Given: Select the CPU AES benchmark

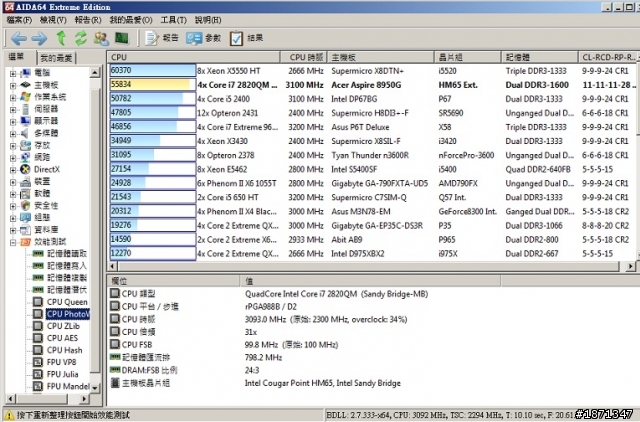Looking at the screenshot, I should 62,338.
